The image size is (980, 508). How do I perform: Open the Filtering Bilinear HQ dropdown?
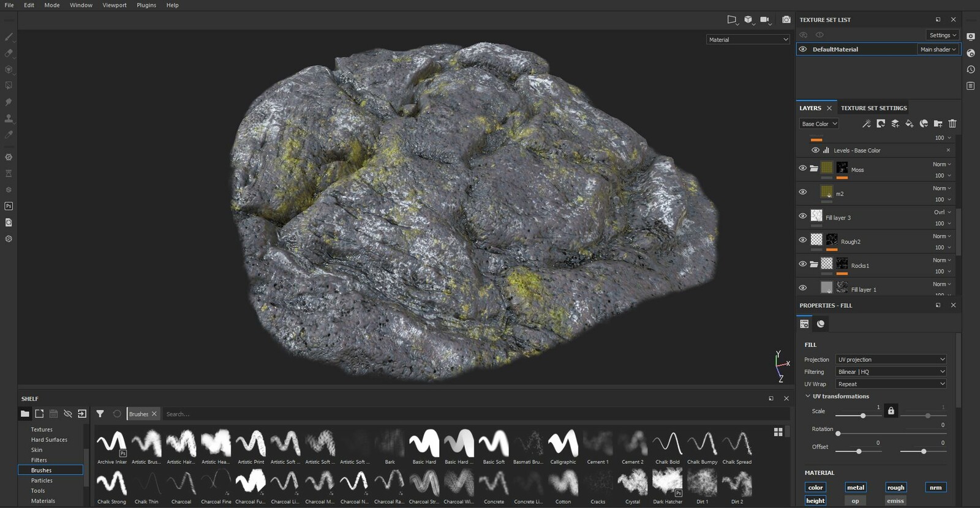tap(891, 372)
